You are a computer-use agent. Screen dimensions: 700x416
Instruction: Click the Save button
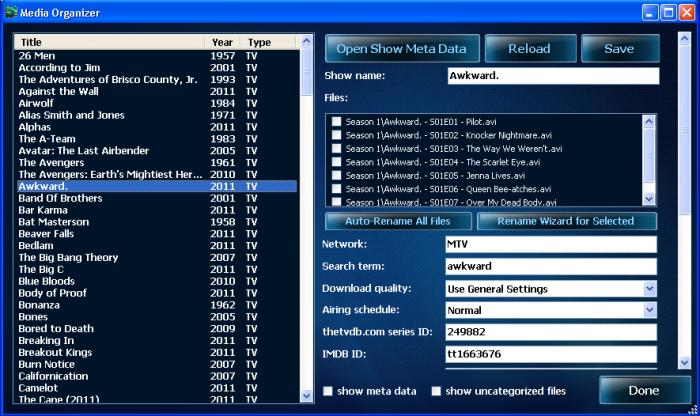620,49
